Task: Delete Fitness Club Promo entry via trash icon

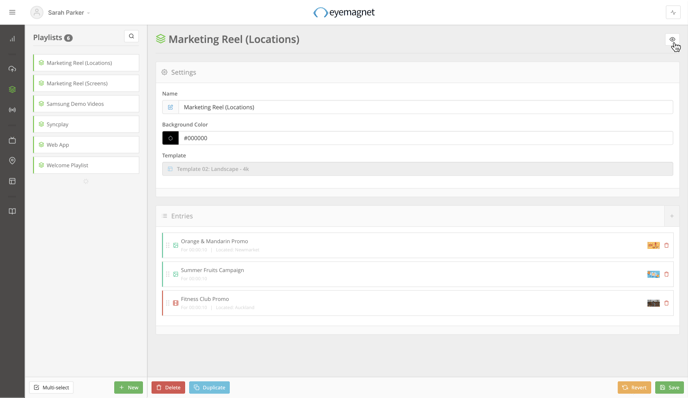Action: tap(666, 303)
